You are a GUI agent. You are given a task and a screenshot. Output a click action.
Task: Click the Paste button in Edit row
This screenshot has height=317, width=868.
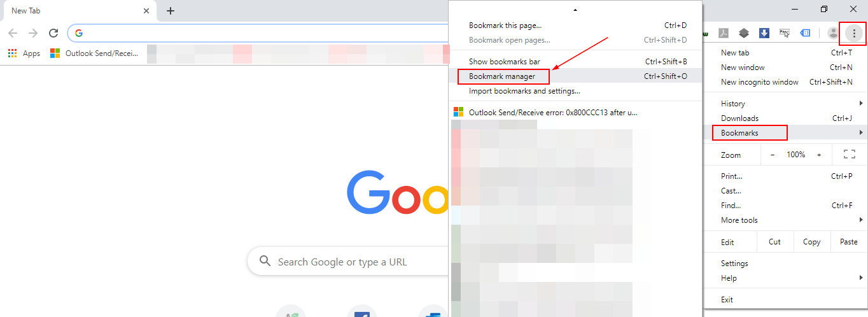point(848,242)
